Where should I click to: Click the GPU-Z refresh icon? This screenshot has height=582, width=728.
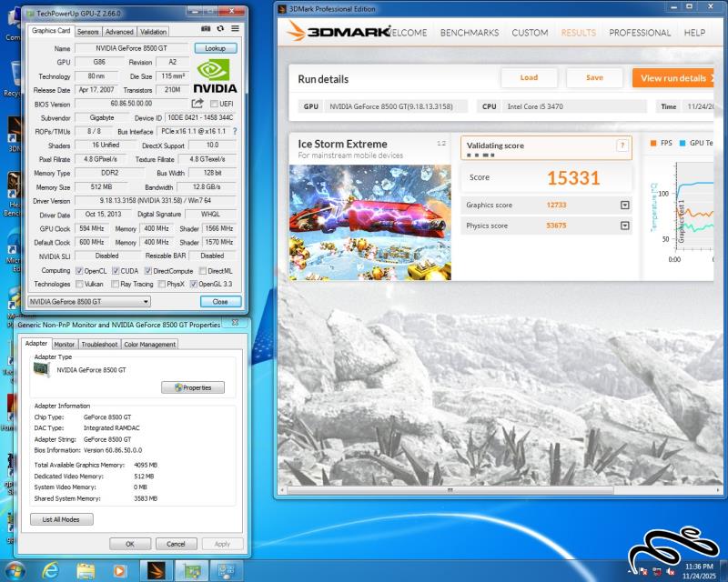(x=220, y=29)
